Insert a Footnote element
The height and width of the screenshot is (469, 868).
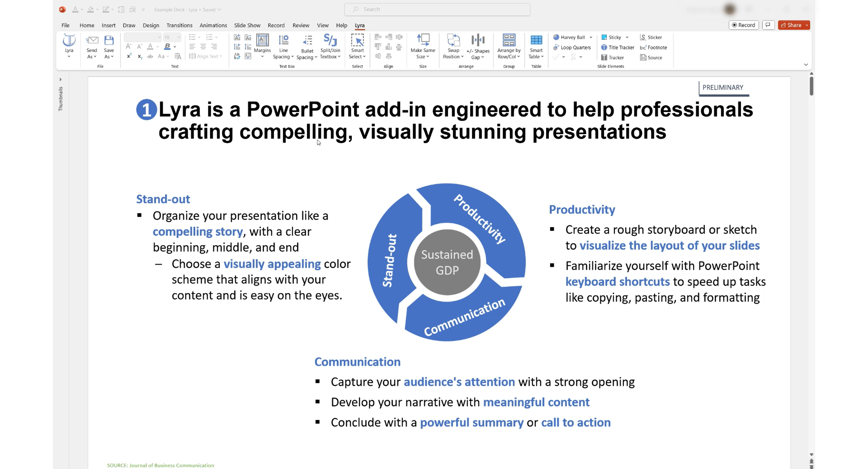pos(653,47)
